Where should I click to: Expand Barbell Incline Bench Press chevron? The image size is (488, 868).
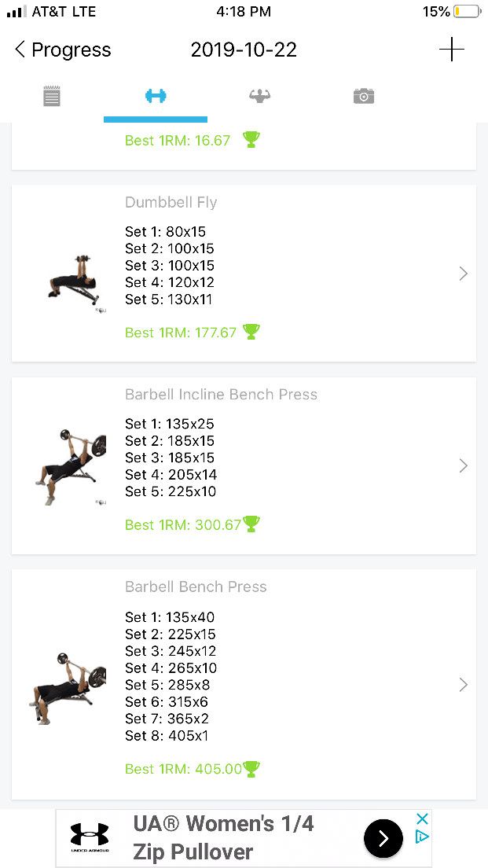[x=463, y=465]
